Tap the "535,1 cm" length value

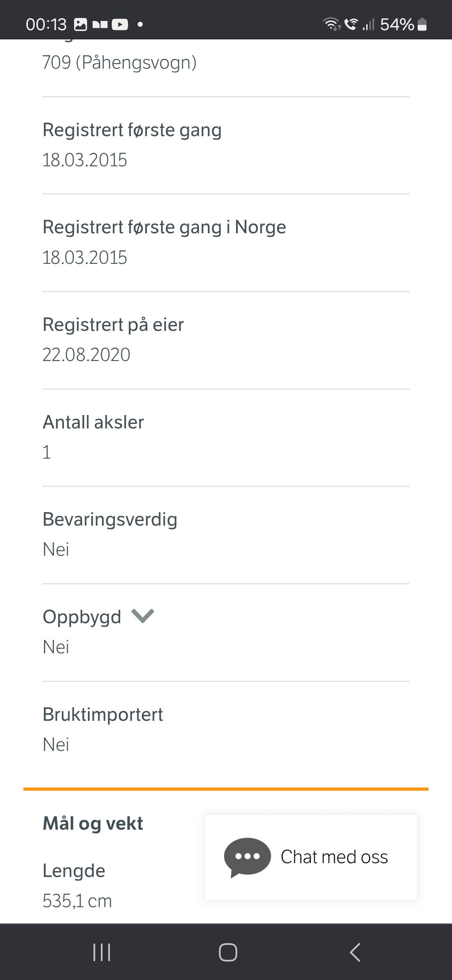click(x=77, y=901)
